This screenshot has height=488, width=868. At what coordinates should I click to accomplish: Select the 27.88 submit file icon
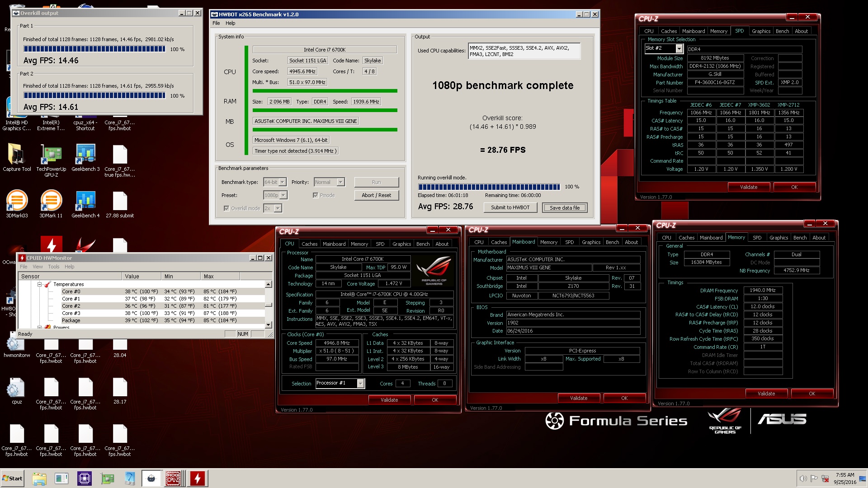120,205
